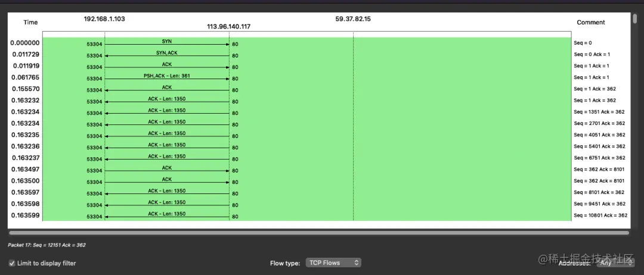
Task: Click the time value 0.163500
Action: (x=26, y=180)
